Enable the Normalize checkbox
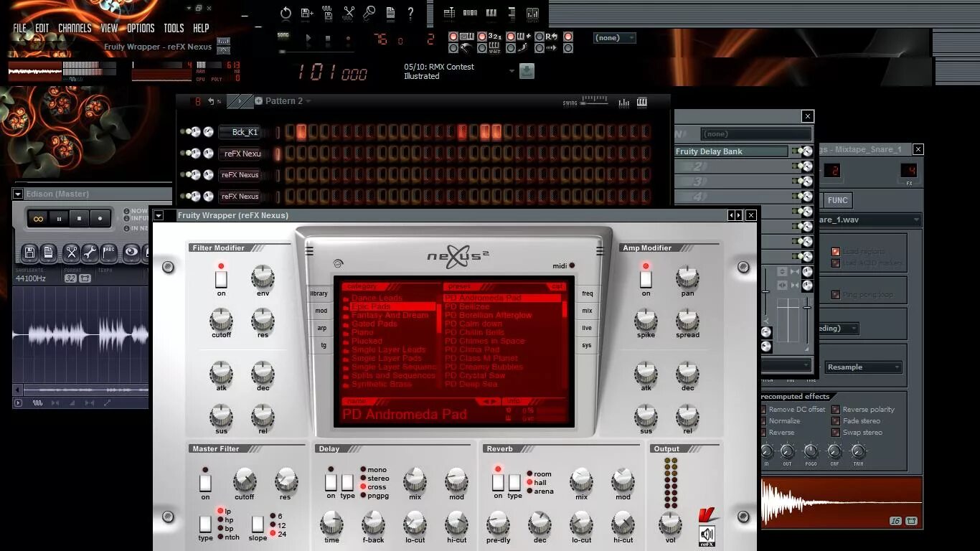This screenshot has height=551, width=980. pos(763,421)
